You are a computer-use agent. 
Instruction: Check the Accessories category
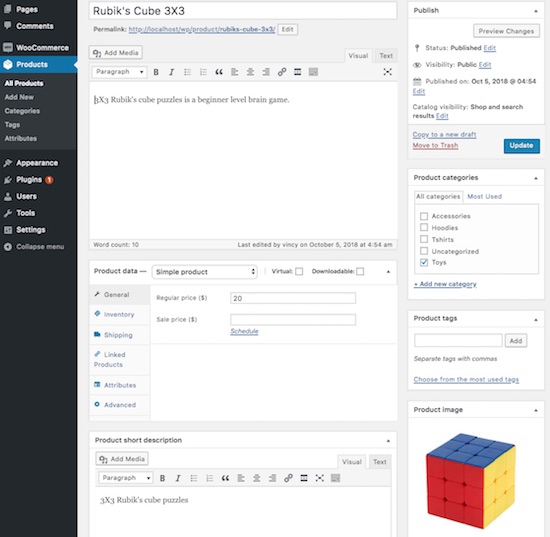(x=424, y=216)
